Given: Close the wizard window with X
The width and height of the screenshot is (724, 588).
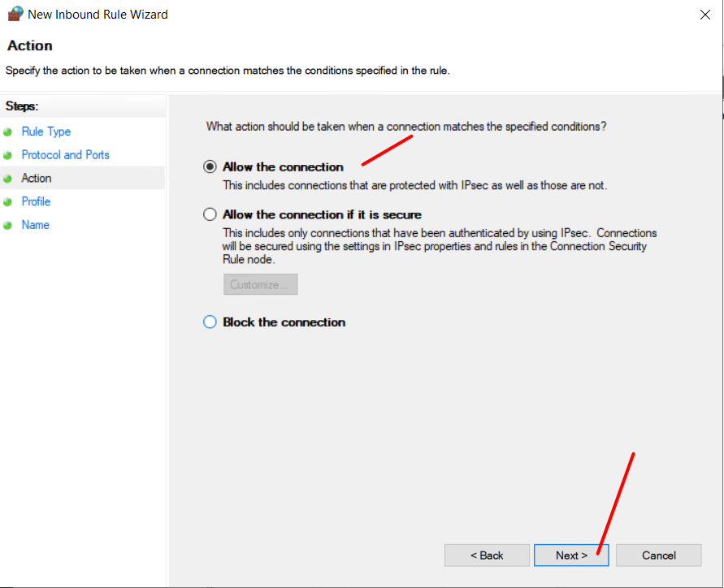Looking at the screenshot, I should click(x=704, y=15).
